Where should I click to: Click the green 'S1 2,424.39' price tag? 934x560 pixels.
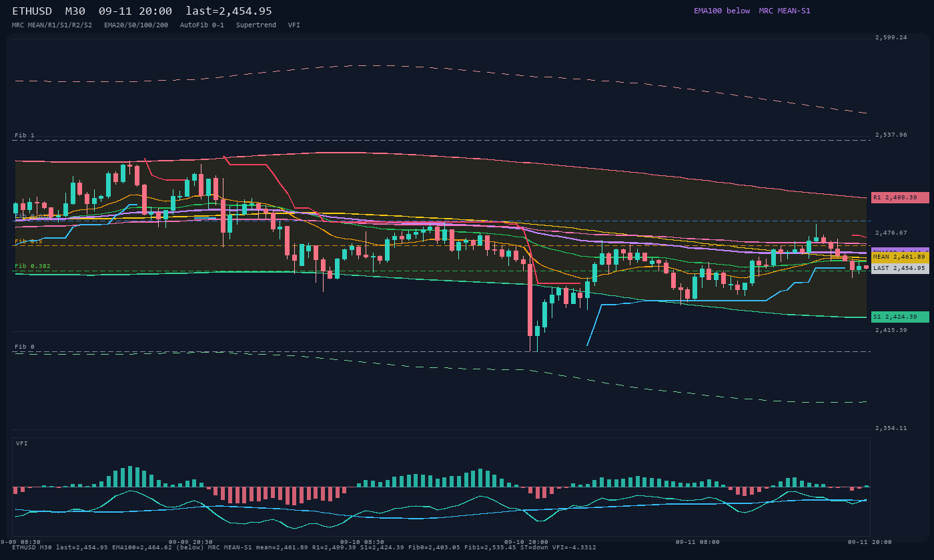(x=900, y=317)
